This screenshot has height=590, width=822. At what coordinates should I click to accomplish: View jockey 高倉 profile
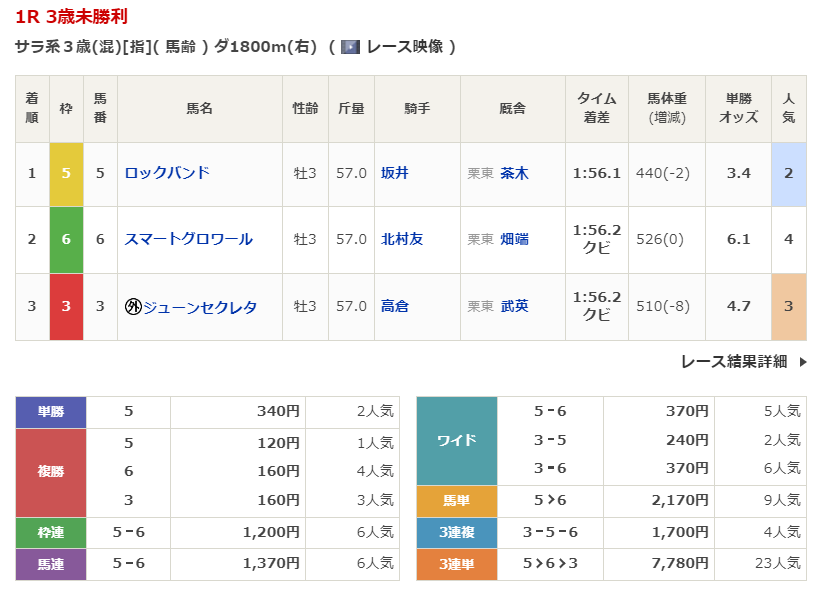[394, 307]
